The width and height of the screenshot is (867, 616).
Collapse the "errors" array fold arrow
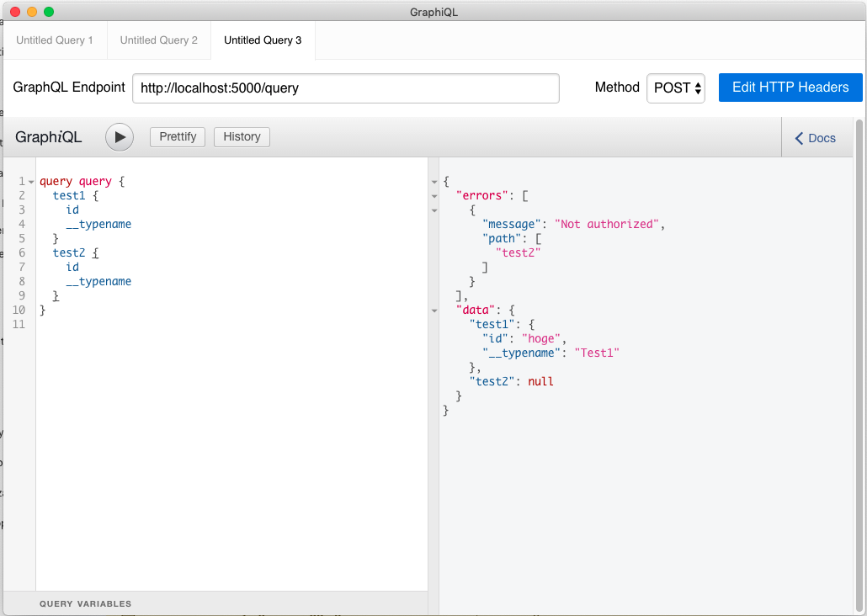click(434, 196)
